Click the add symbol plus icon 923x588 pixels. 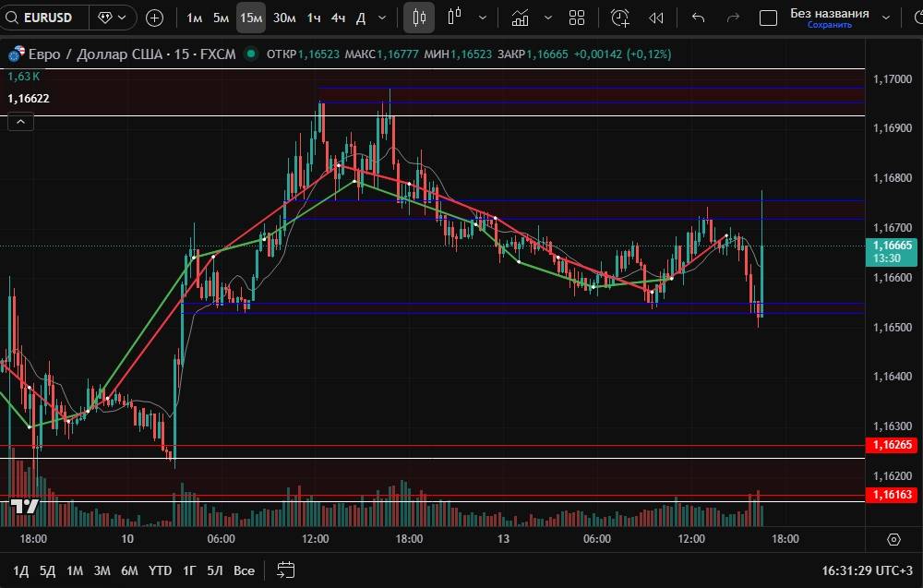click(x=155, y=18)
